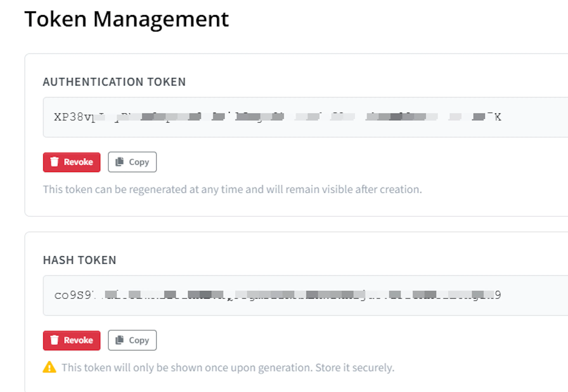This screenshot has height=392, width=568.
Task: Click the authentication token value field
Action: [305, 117]
